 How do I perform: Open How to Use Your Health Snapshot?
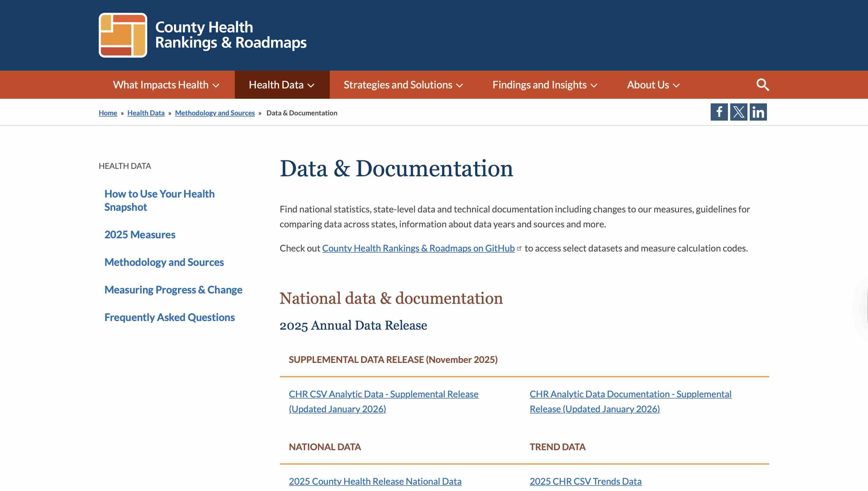click(159, 200)
